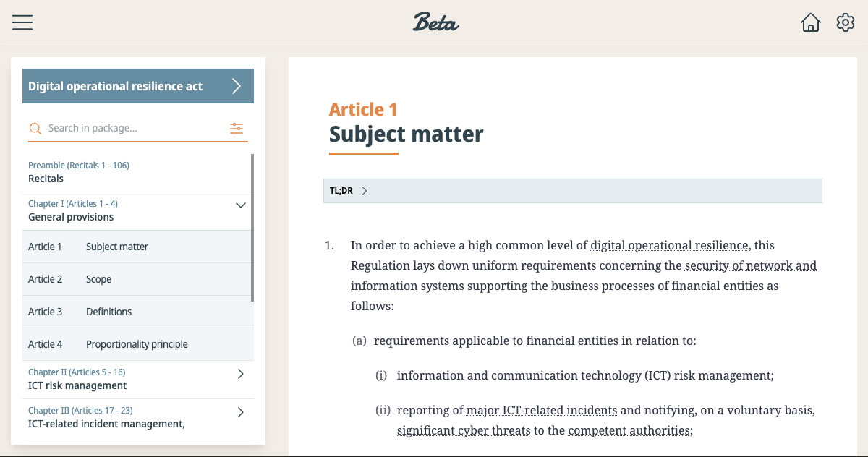868x457 pixels.
Task: Click the Beta logo in the header
Action: pyautogui.click(x=435, y=22)
